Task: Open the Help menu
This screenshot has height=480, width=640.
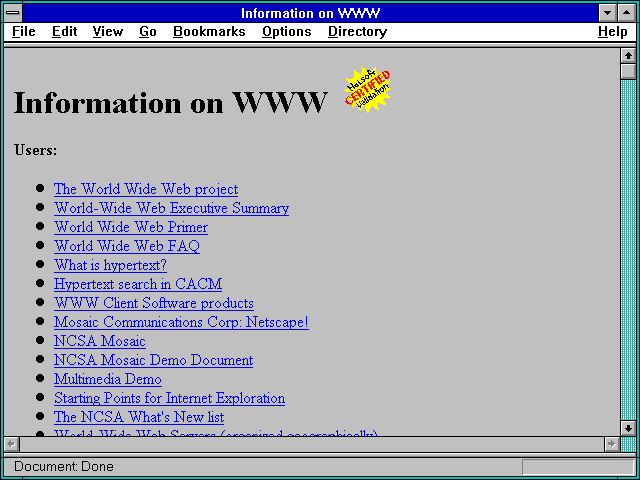Action: [613, 32]
